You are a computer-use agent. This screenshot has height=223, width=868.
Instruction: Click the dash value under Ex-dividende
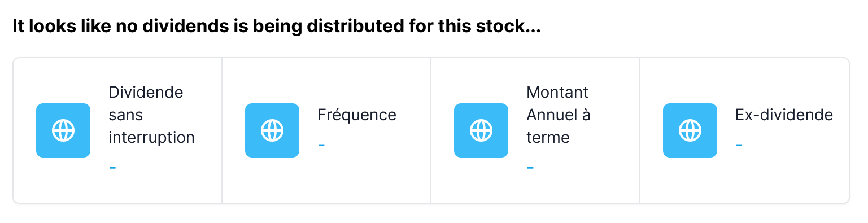739,145
